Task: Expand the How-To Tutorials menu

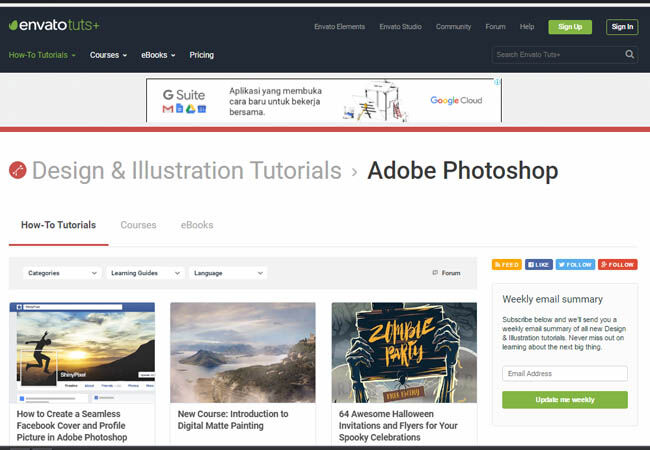Action: tap(42, 55)
